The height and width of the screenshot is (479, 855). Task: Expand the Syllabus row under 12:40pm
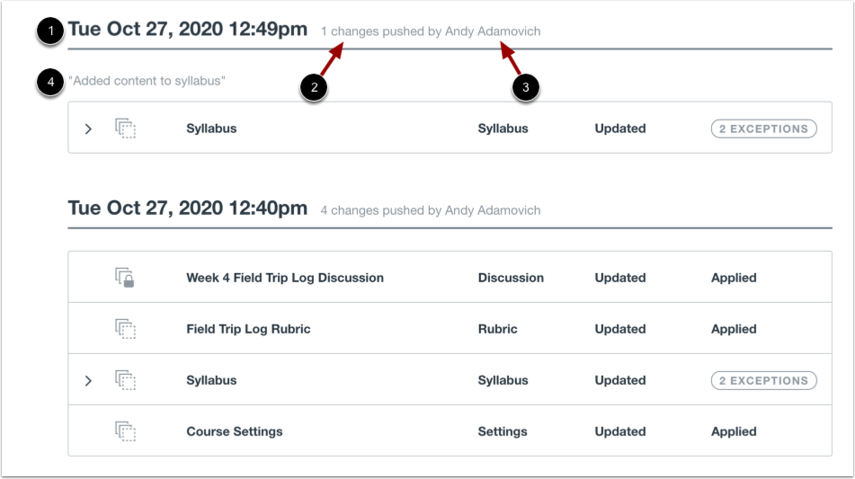tap(88, 381)
